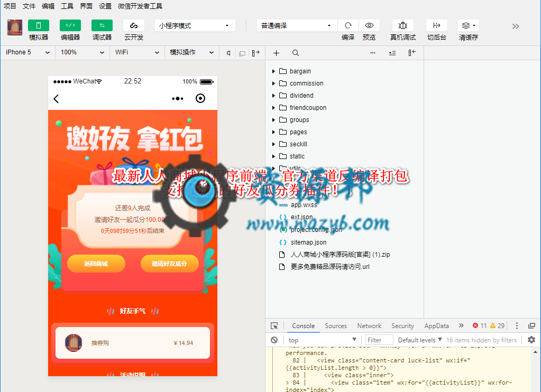This screenshot has width=541, height=392.
Task: Expand more toolbar items chevron
Action: [x=516, y=26]
